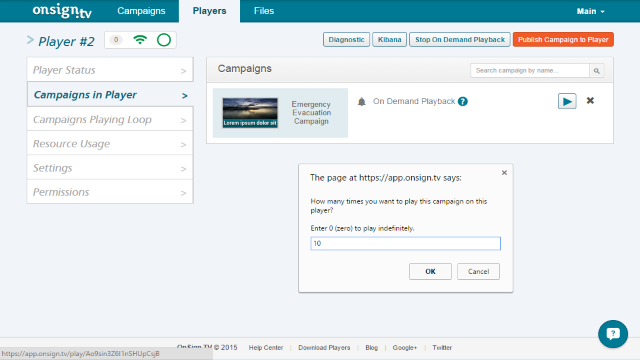The height and width of the screenshot is (360, 640).
Task: Select Campaigns in Player section
Action: pos(110,95)
